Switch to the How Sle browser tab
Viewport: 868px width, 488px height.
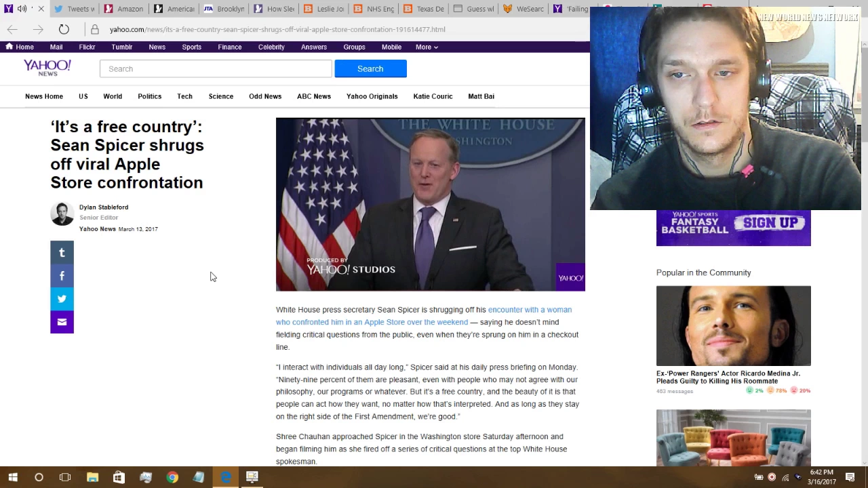(x=274, y=9)
